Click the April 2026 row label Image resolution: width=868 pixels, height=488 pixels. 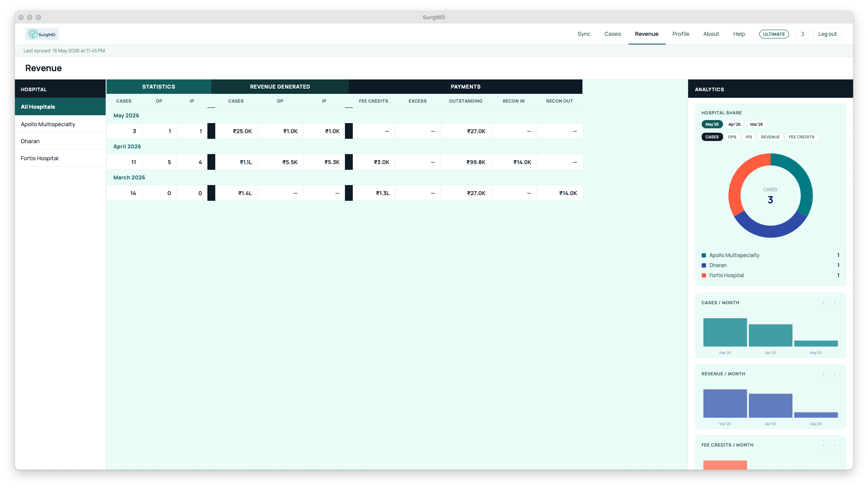[127, 147]
